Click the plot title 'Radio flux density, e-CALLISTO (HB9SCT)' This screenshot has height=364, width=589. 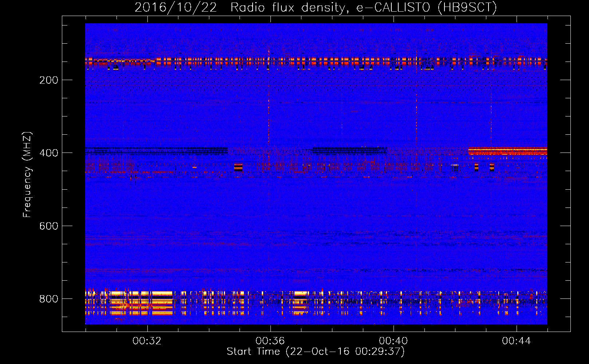[364, 7]
